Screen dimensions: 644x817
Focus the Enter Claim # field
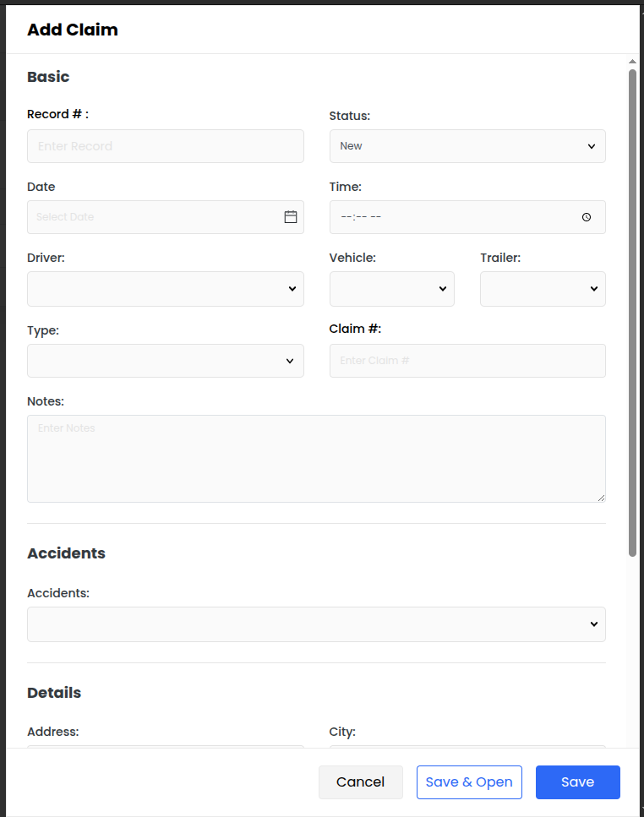click(x=467, y=361)
